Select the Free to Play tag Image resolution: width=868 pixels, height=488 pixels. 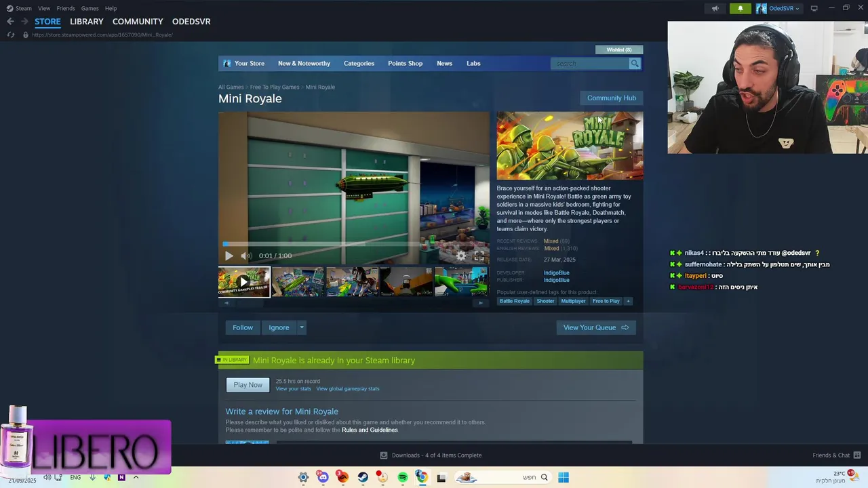[606, 302]
